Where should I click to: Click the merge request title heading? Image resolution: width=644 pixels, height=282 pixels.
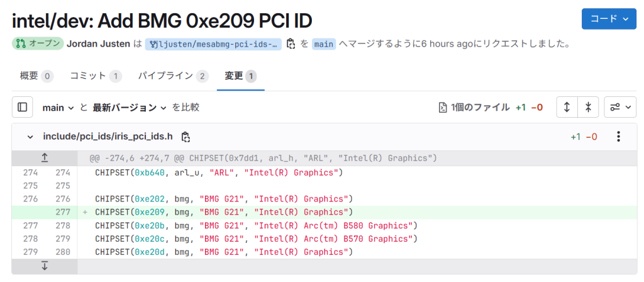click(x=163, y=21)
